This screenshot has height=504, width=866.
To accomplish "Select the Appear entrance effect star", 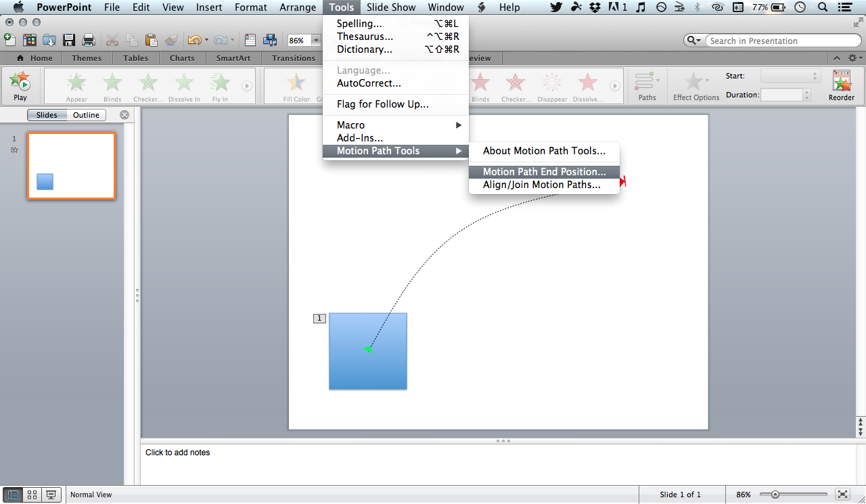I will tap(76, 84).
